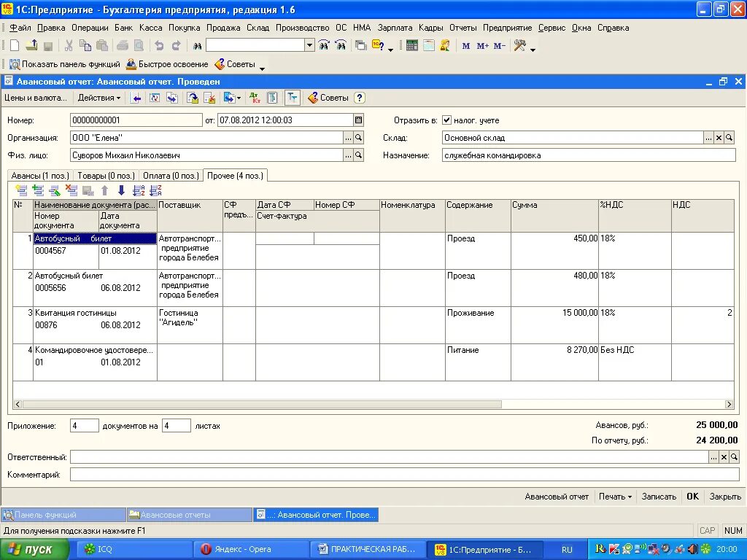Click the M+ memory add icon
The width and height of the screenshot is (747, 560).
tap(482, 46)
